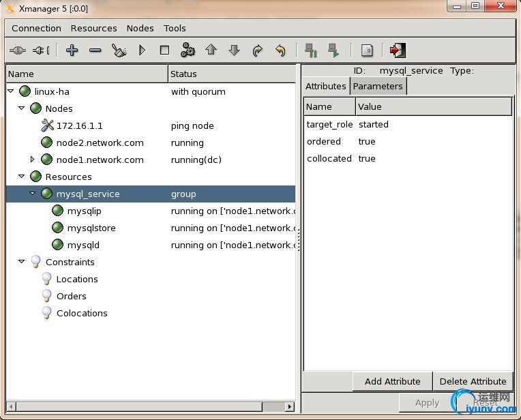Click the yellow undo arrow icon
This screenshot has width=521, height=420.
[x=280, y=50]
